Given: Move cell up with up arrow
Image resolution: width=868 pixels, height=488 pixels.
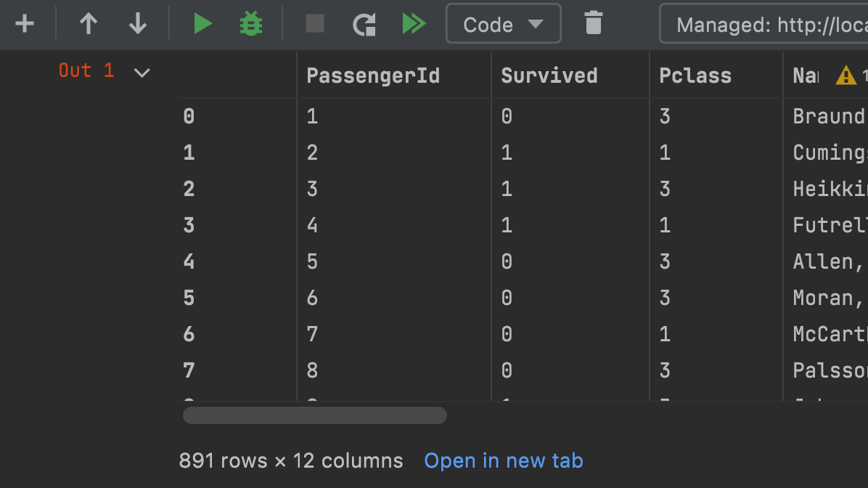Looking at the screenshot, I should click(89, 24).
